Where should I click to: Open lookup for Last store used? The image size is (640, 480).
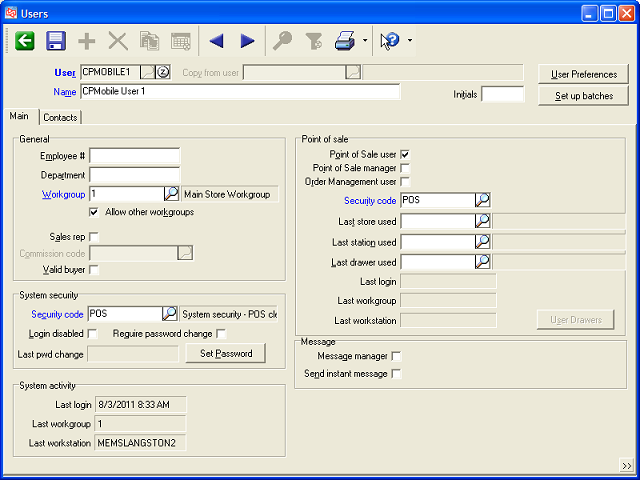[x=483, y=221]
